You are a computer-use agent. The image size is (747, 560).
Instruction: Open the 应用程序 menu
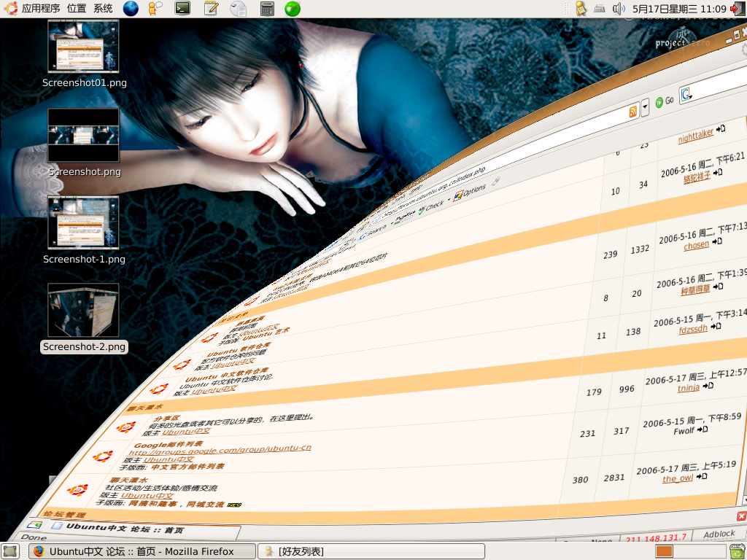coord(41,9)
